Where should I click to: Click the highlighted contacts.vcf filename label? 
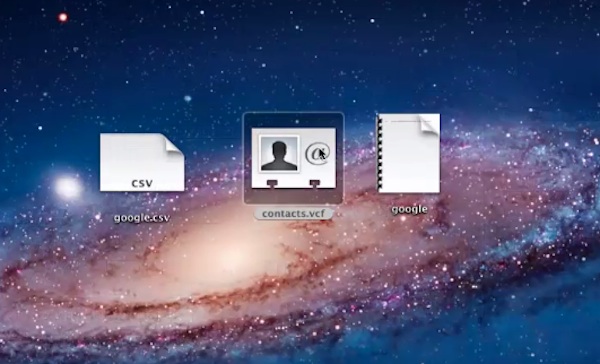[293, 214]
